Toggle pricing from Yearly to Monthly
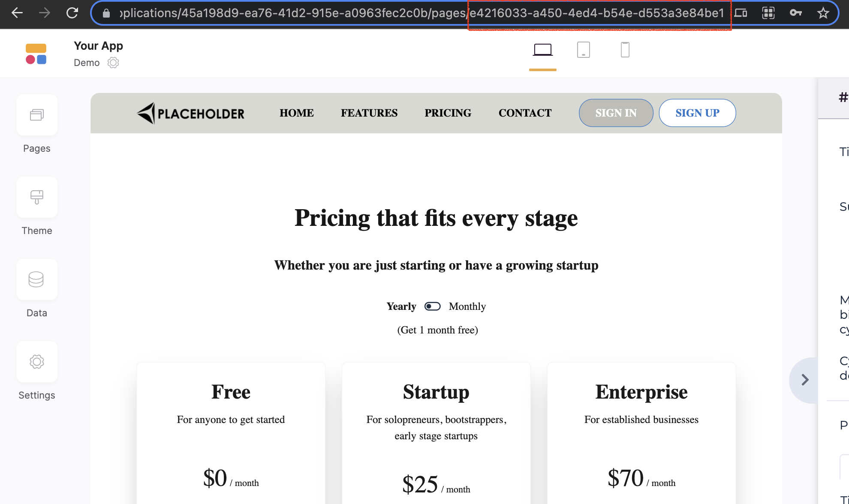The image size is (849, 504). tap(432, 306)
